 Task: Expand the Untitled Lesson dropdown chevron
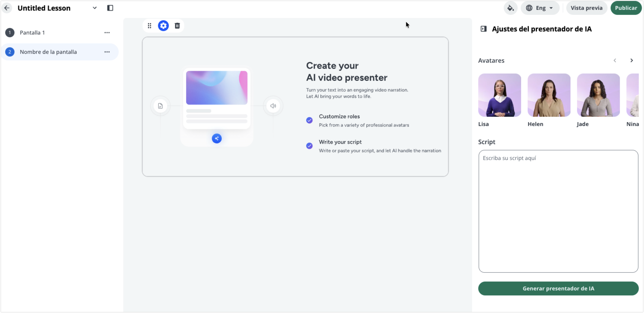(95, 8)
